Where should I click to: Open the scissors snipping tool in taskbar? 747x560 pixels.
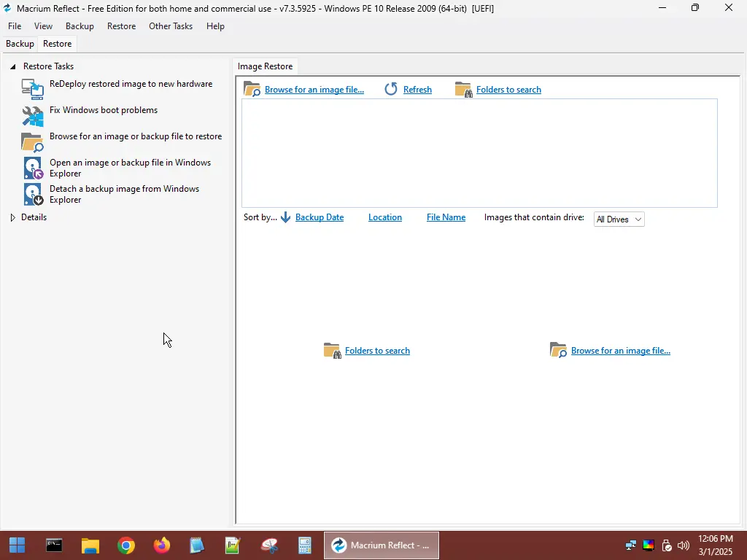pyautogui.click(x=270, y=545)
